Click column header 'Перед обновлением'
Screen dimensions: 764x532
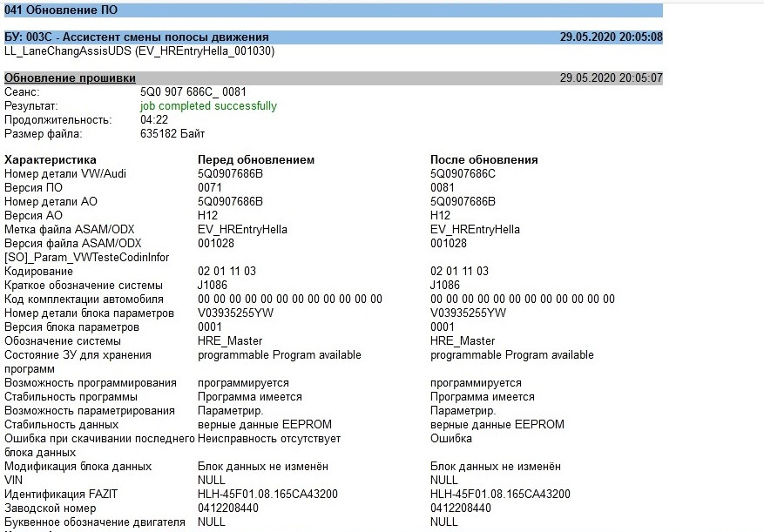coord(256,160)
